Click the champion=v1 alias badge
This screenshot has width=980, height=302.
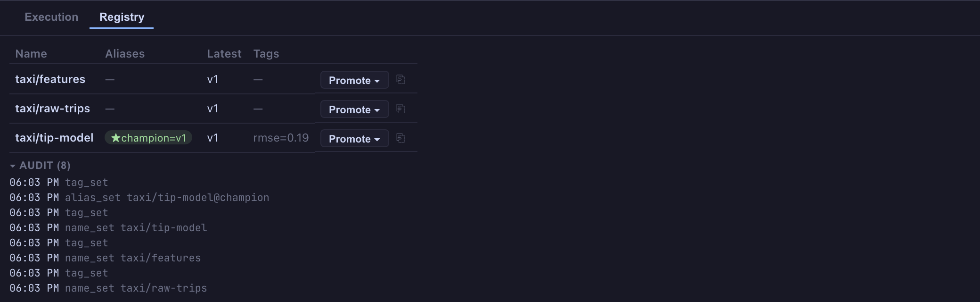[148, 138]
